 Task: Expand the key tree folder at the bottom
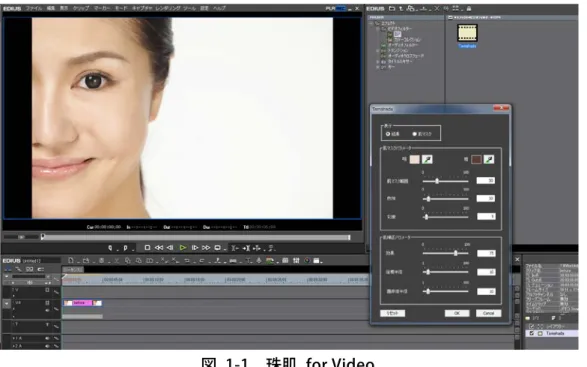pos(377,67)
